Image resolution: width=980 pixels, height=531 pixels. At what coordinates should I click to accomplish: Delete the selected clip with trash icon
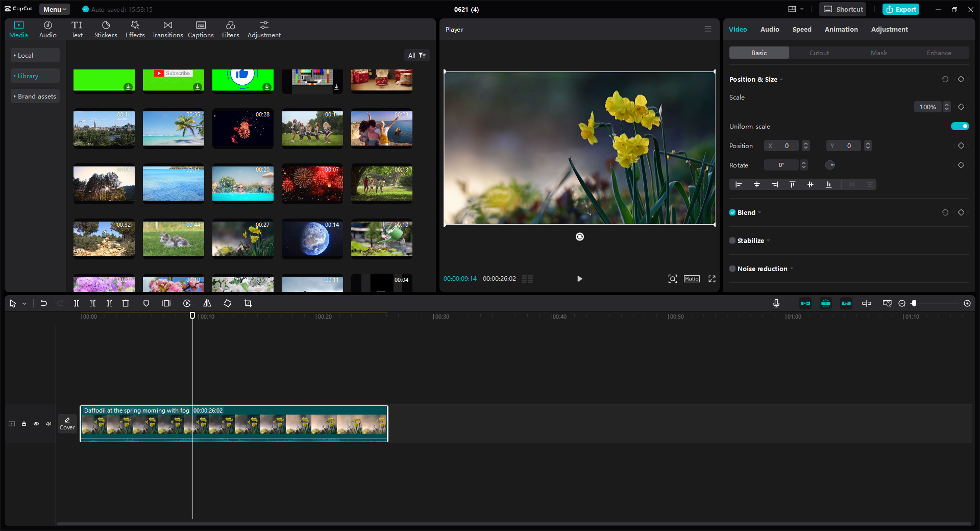pyautogui.click(x=126, y=303)
